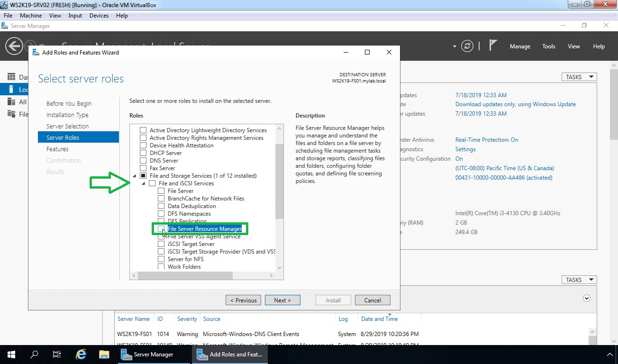Click Pacific Time zone link

click(x=505, y=168)
